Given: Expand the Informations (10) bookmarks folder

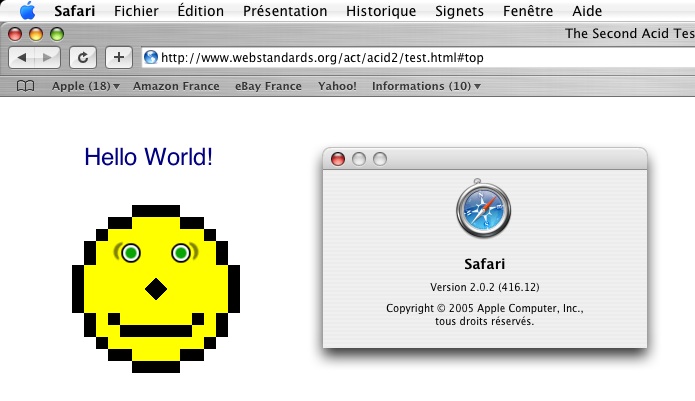Looking at the screenshot, I should coord(426,86).
